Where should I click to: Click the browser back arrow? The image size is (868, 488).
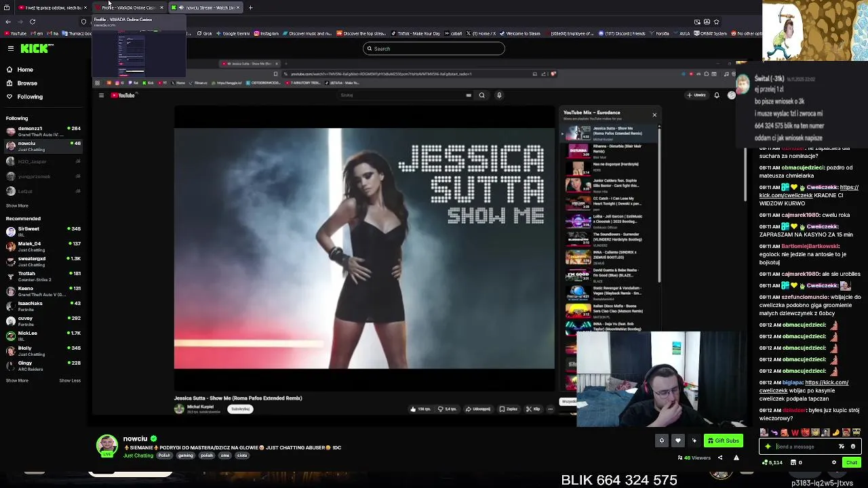8,22
